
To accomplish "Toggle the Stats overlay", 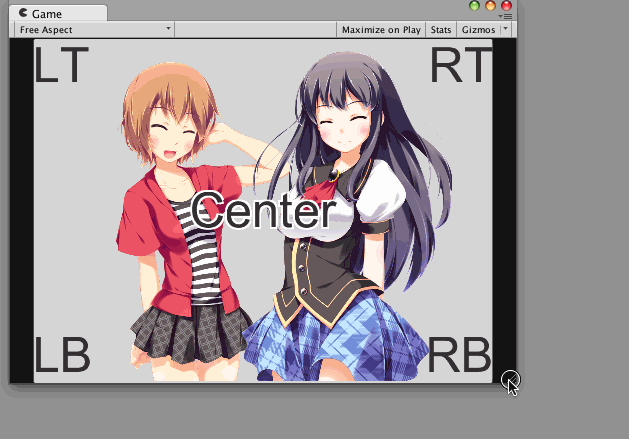I will pyautogui.click(x=441, y=30).
